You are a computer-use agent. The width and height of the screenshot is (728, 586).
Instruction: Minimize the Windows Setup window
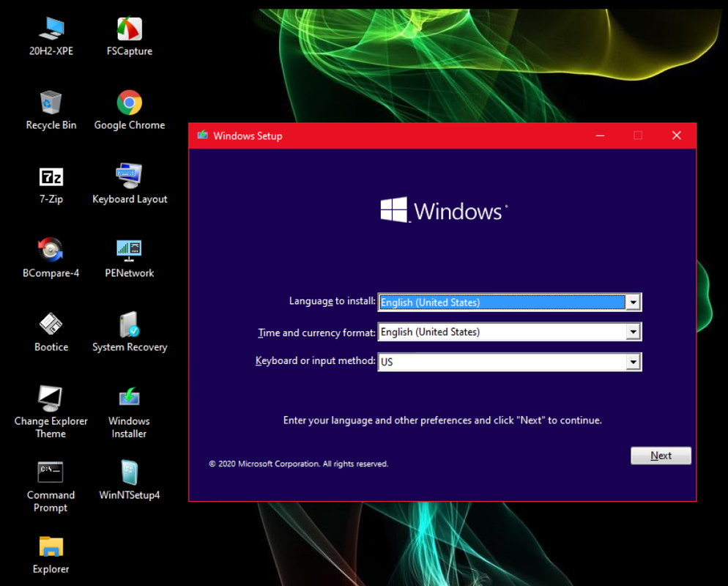pos(600,136)
